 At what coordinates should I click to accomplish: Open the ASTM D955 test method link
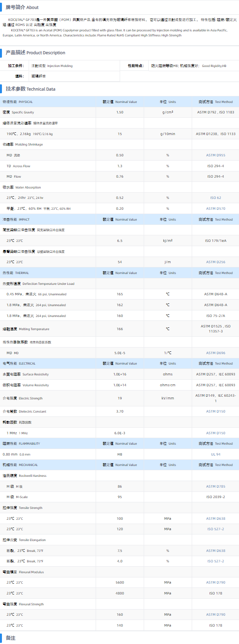pyautogui.click(x=215, y=155)
